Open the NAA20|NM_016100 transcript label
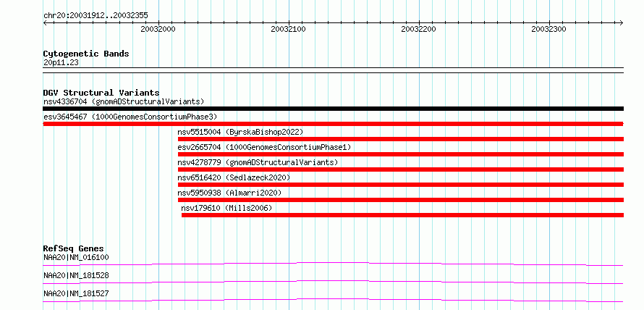The height and width of the screenshot is (310, 644). coord(76,257)
